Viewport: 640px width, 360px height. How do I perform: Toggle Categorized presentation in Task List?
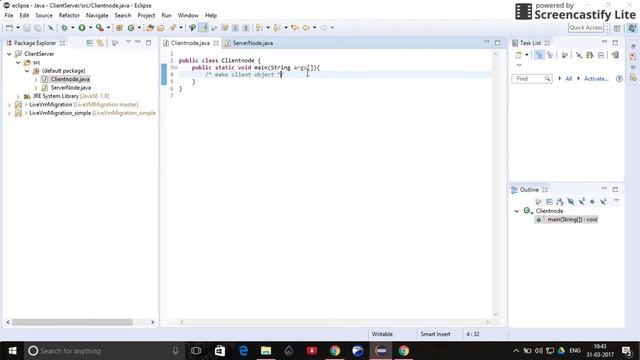click(x=539, y=55)
